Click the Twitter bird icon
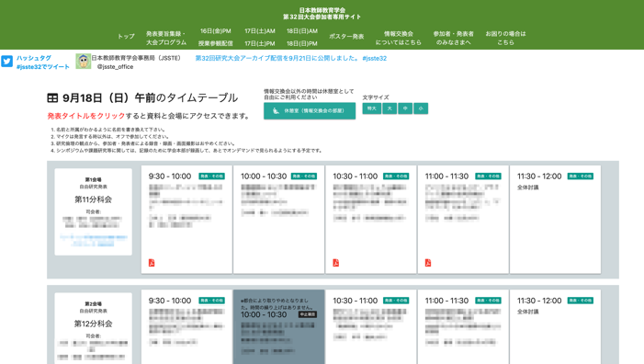This screenshot has height=364, width=644. pos(7,62)
